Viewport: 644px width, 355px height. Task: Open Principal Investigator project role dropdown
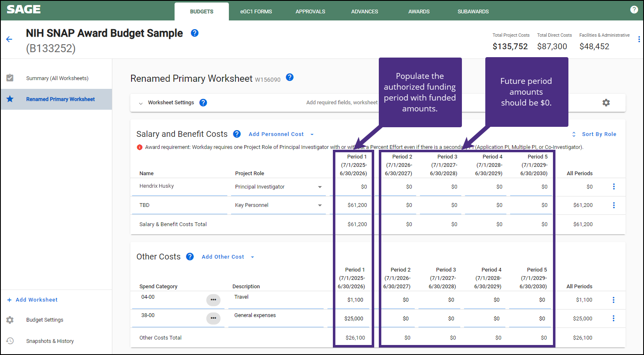pyautogui.click(x=319, y=187)
